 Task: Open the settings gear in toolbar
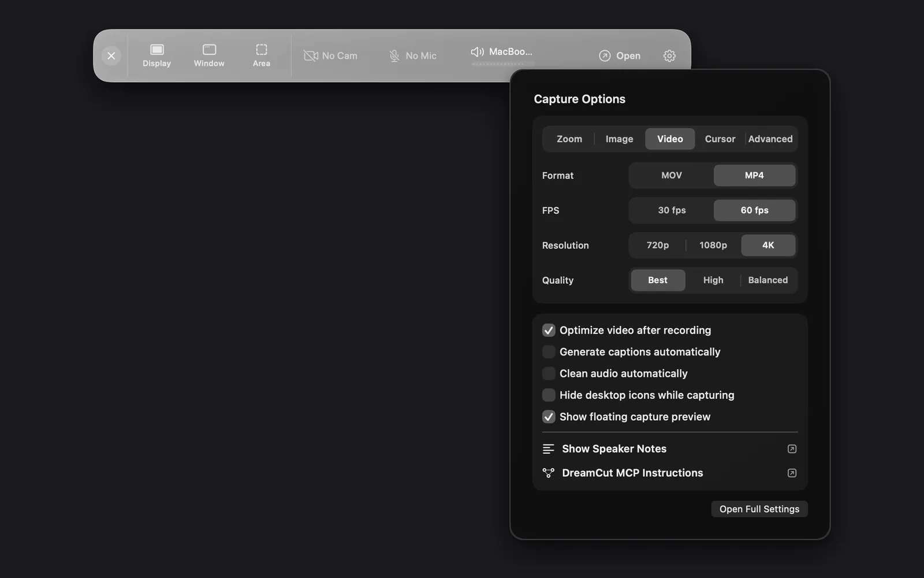669,55
